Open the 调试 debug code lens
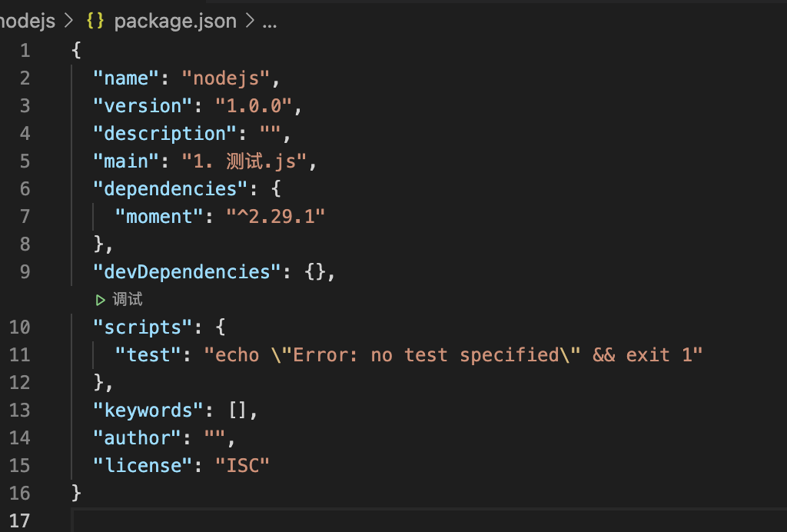The image size is (787, 532). 127,300
